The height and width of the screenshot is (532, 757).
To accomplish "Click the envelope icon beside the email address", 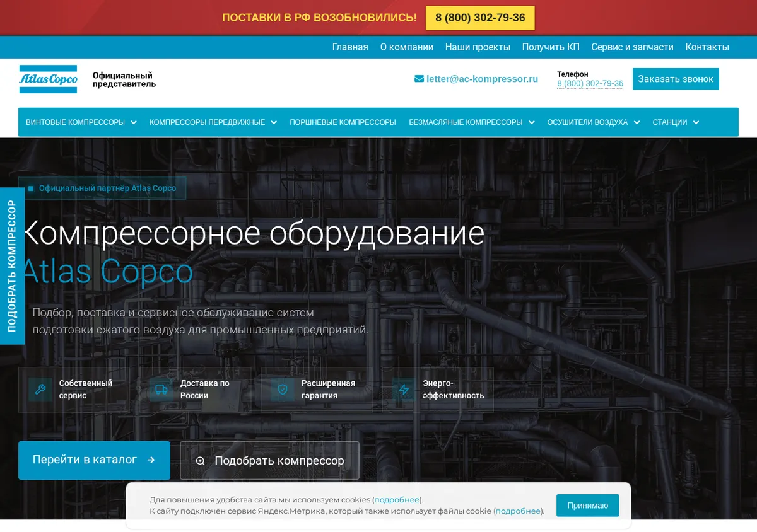I will click(x=419, y=79).
